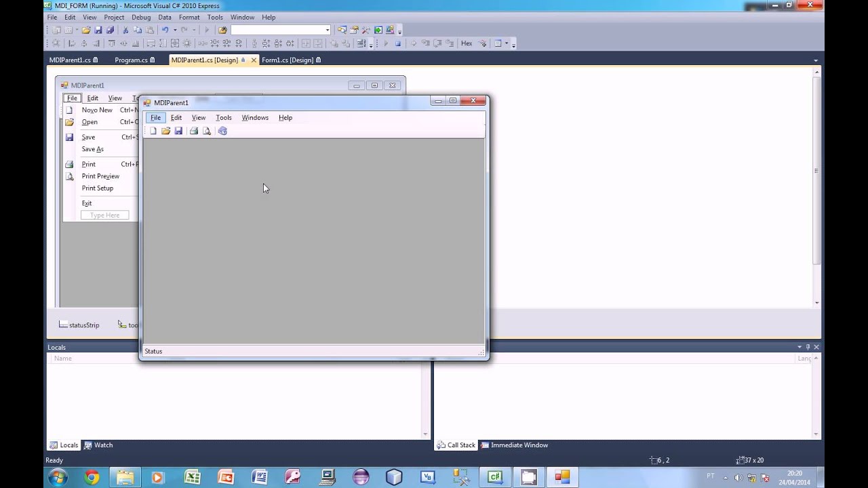Click Name column header in Locals
The width and height of the screenshot is (868, 488).
pos(63,359)
